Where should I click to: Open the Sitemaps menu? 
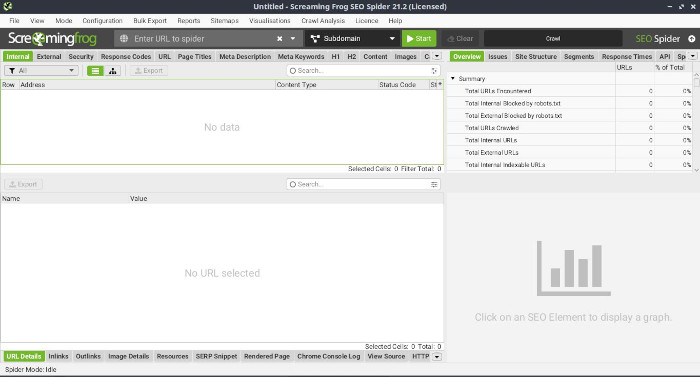[225, 21]
